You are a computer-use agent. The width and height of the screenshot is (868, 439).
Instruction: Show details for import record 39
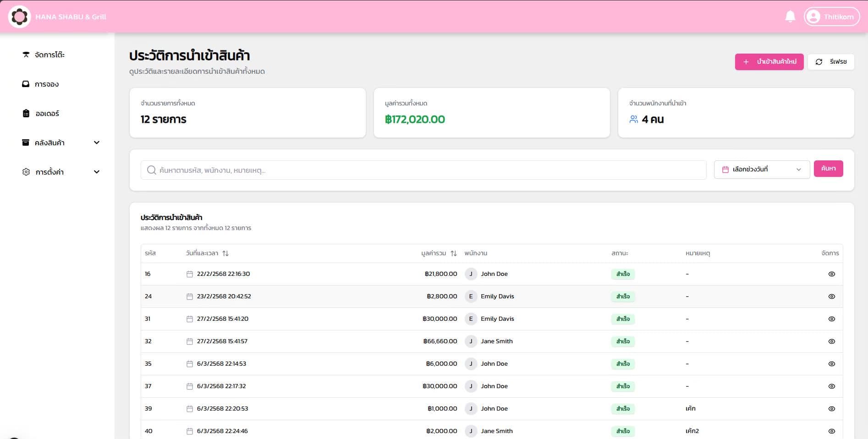[x=831, y=409]
